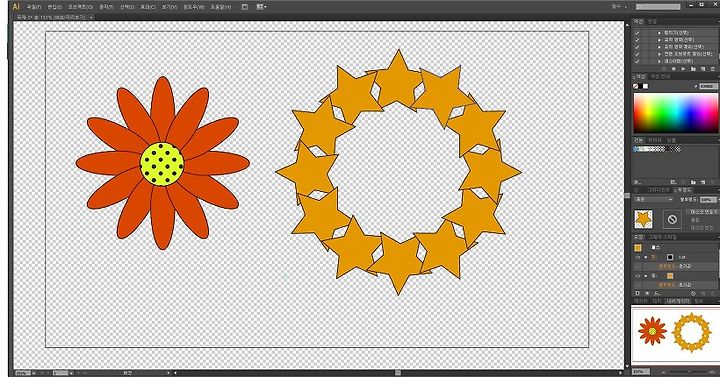
Task: Open the 효과(C) menu
Action: (147, 7)
